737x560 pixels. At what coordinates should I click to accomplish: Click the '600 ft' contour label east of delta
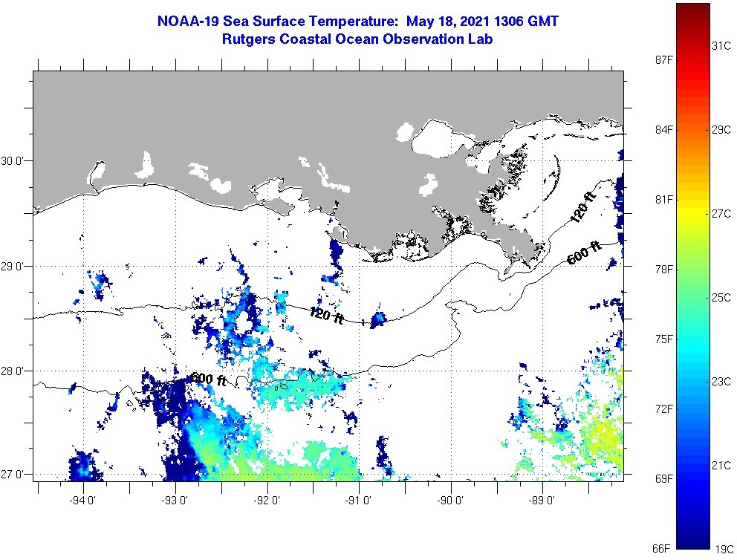pyautogui.click(x=584, y=253)
